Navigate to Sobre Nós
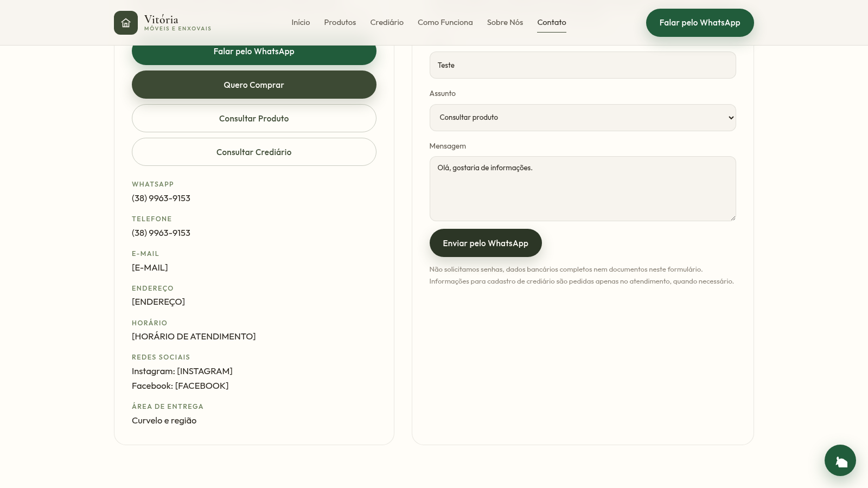 (505, 22)
